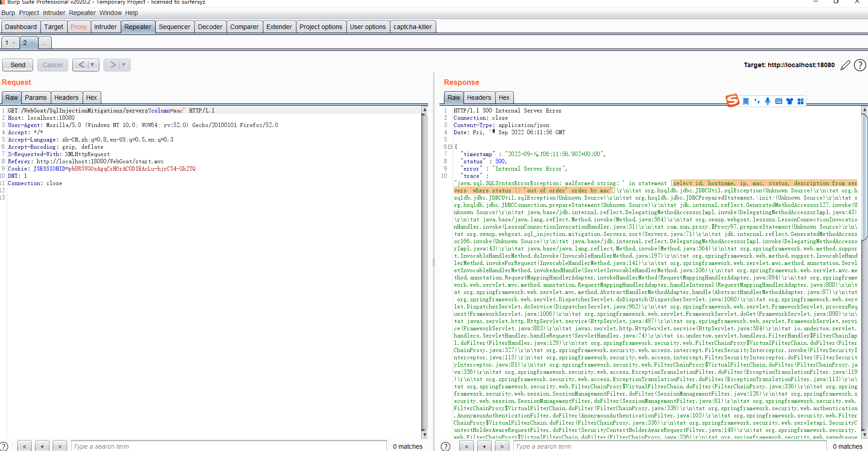
Task: Click the request search term field
Action: click(x=229, y=446)
